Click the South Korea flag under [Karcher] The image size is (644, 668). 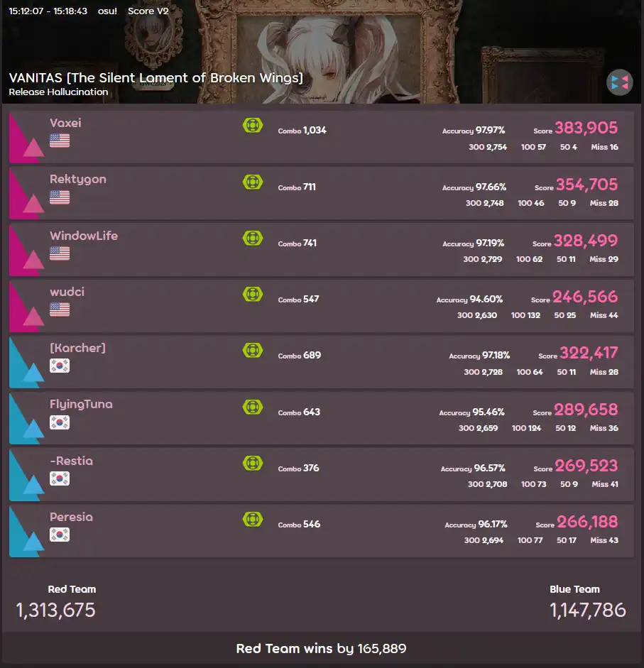point(60,366)
